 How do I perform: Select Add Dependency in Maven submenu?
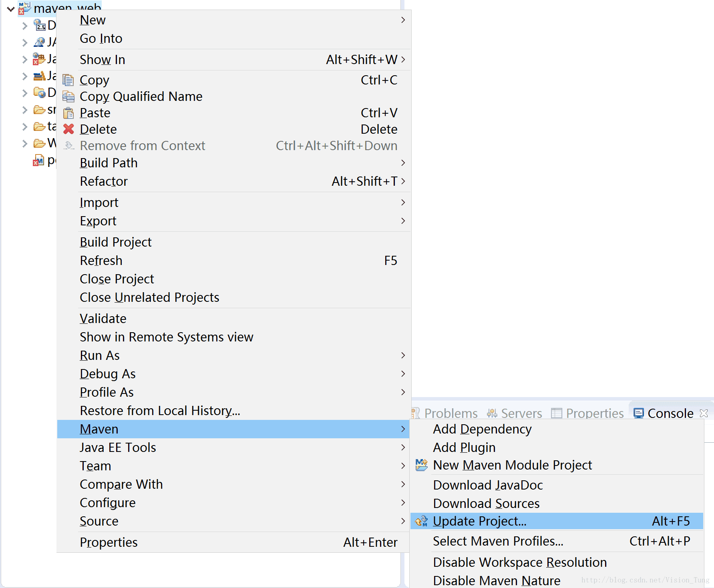tap(557, 429)
